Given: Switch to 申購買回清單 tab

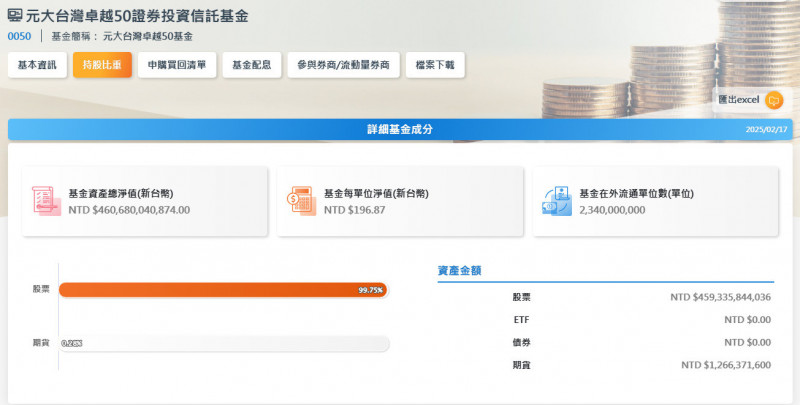Looking at the screenshot, I should 177,65.
